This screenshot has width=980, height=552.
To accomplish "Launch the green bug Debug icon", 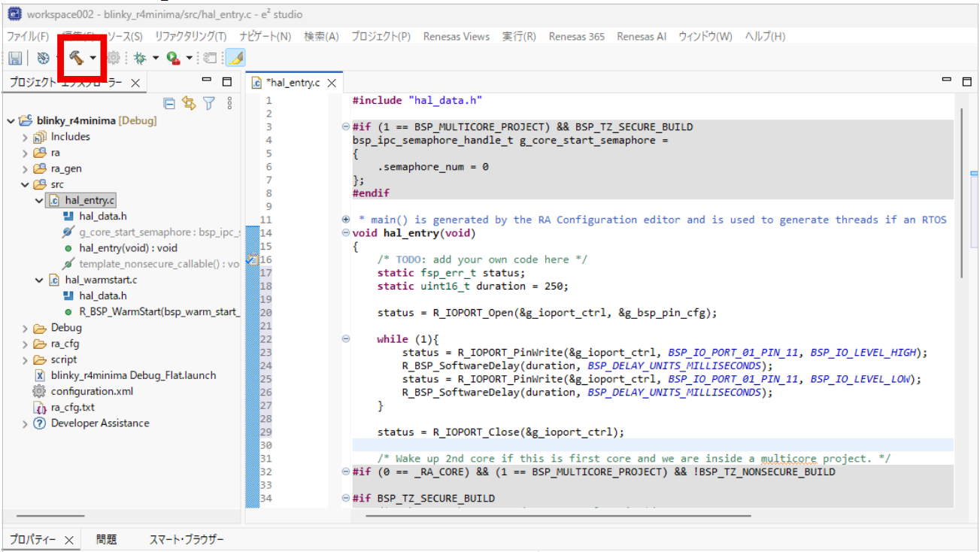I will pyautogui.click(x=140, y=58).
